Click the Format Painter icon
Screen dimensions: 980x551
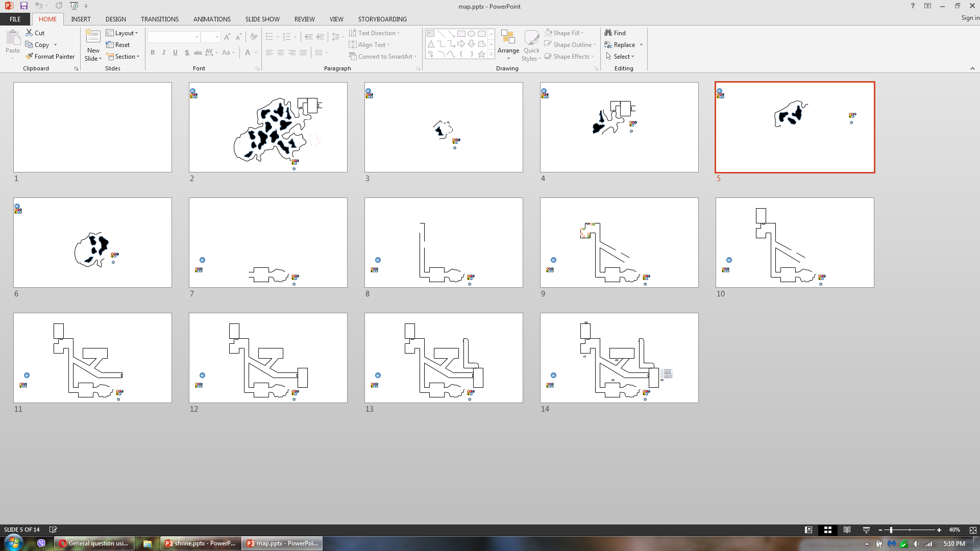click(30, 57)
